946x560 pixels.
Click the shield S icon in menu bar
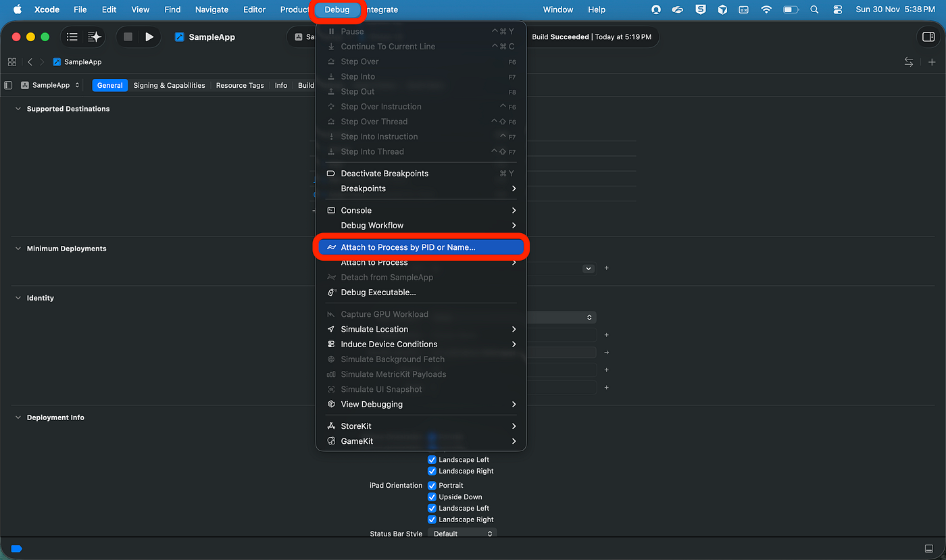coord(701,9)
